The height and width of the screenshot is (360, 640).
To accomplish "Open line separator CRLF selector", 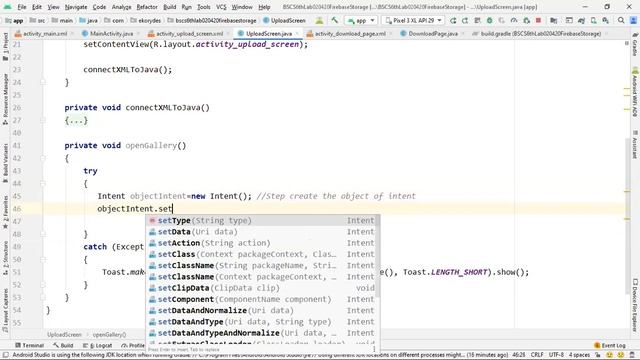I will coord(537,355).
